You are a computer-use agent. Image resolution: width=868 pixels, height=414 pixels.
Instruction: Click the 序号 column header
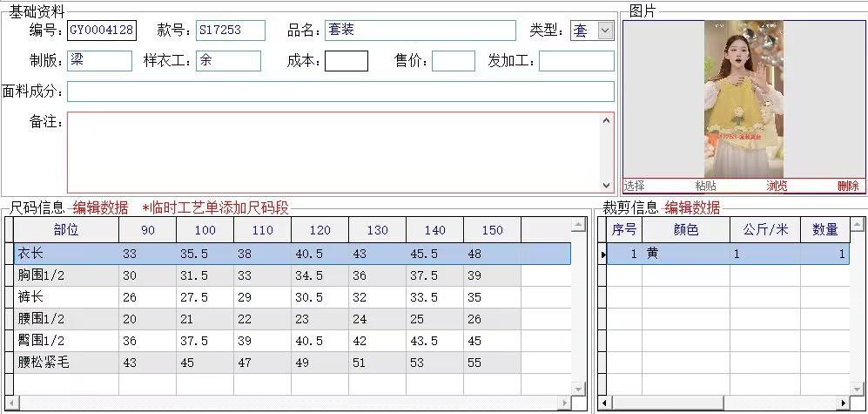[x=624, y=230]
